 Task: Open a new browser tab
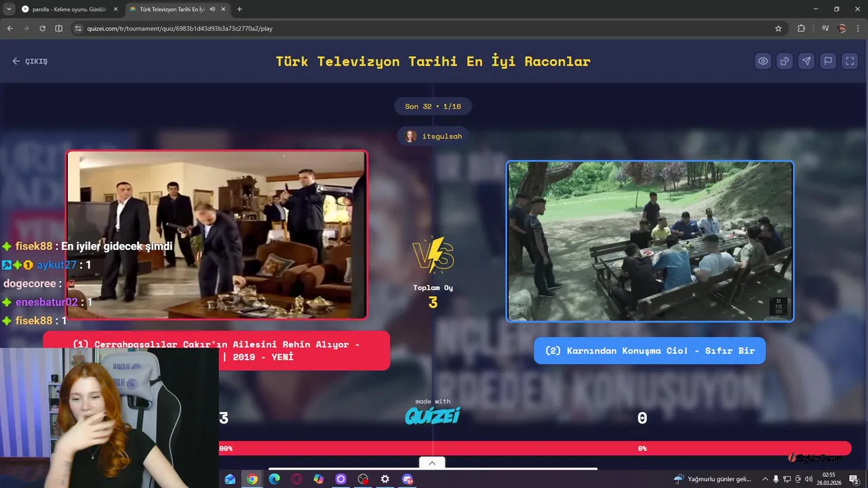(239, 9)
